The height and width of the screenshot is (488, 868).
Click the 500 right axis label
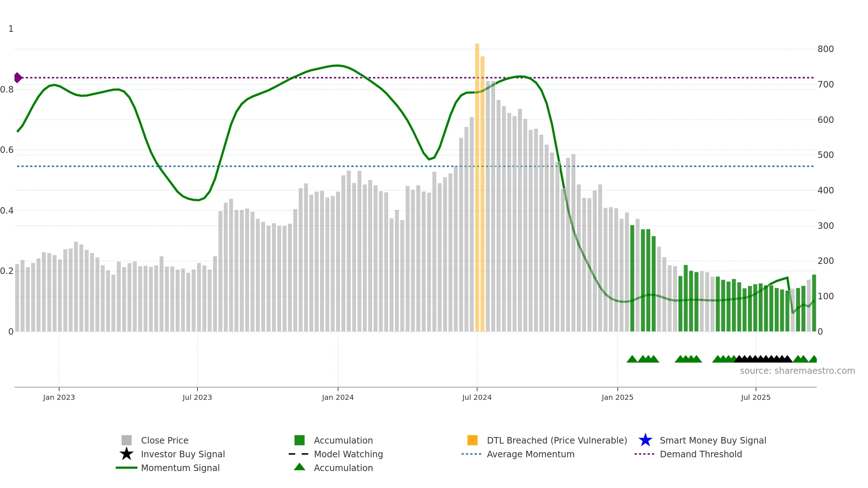tap(826, 155)
